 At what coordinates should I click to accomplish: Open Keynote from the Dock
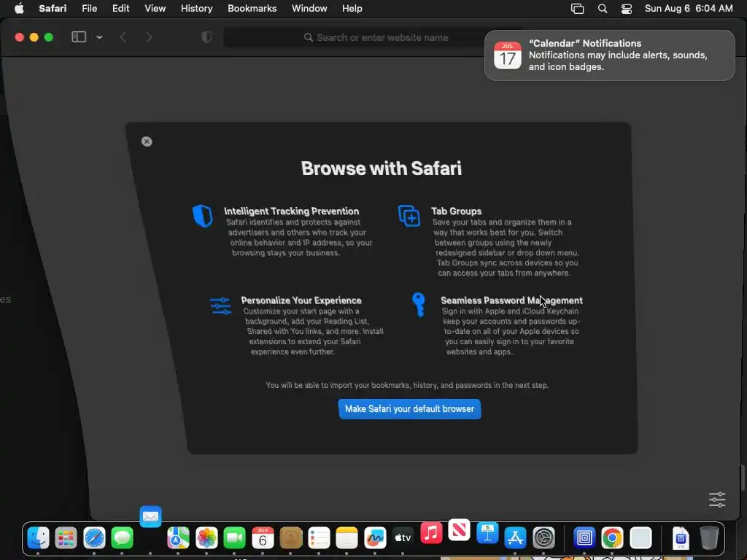coord(487,533)
